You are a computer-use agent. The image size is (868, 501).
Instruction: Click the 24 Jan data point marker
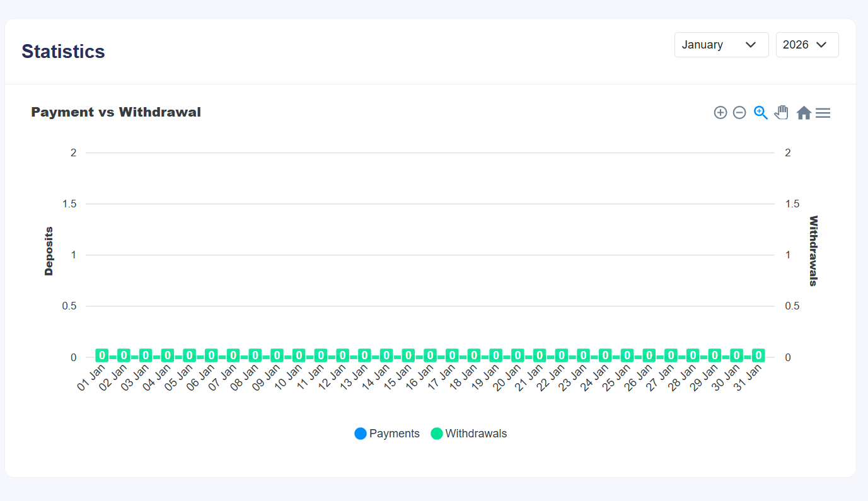click(x=605, y=355)
